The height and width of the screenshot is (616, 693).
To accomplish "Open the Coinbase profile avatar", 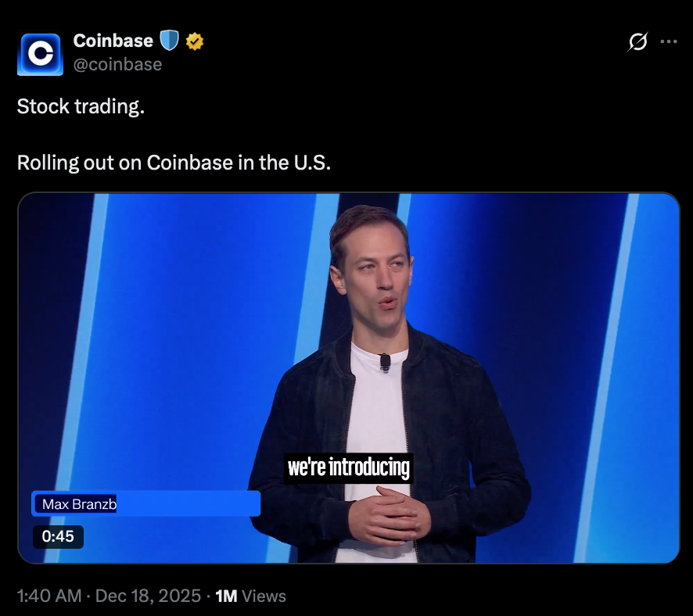I will click(x=40, y=54).
